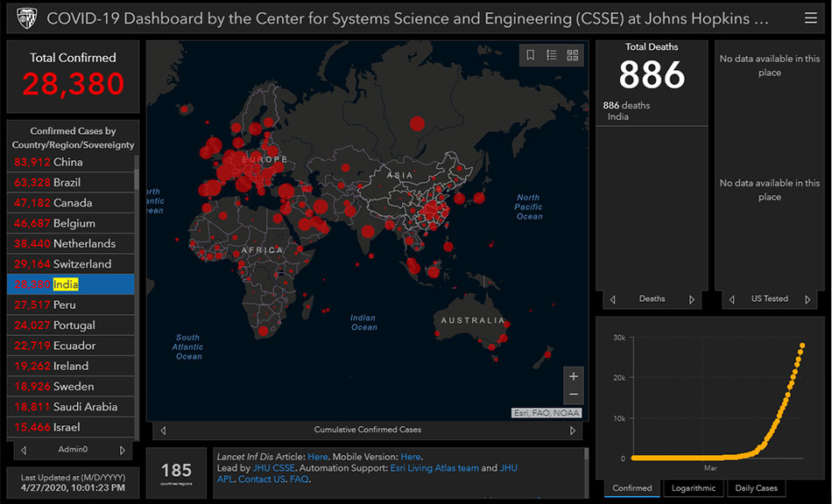Open the FAQ link
The height and width of the screenshot is (504, 832).
299,479
